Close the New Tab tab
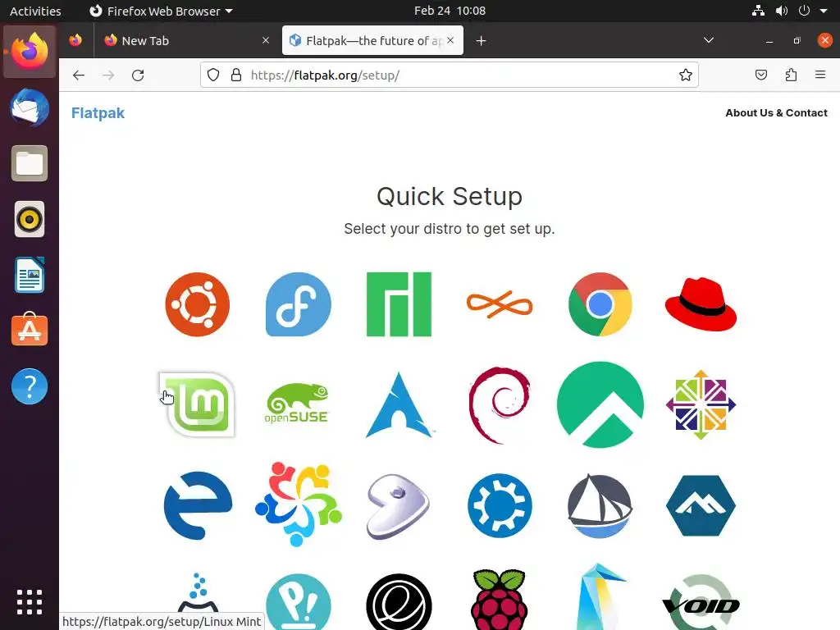Image resolution: width=840 pixels, height=630 pixels. (265, 41)
